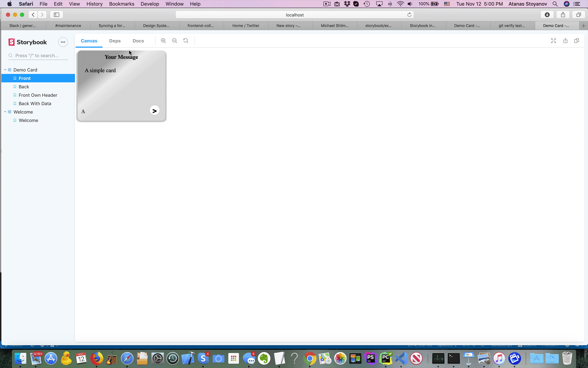Open the Develop menu in Safari
Viewport: 588px width, 368px height.
[150, 4]
